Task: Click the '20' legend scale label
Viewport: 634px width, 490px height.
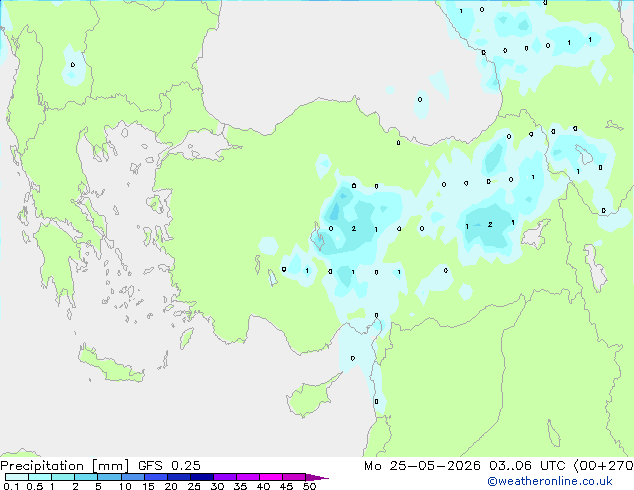Action: pos(171,486)
